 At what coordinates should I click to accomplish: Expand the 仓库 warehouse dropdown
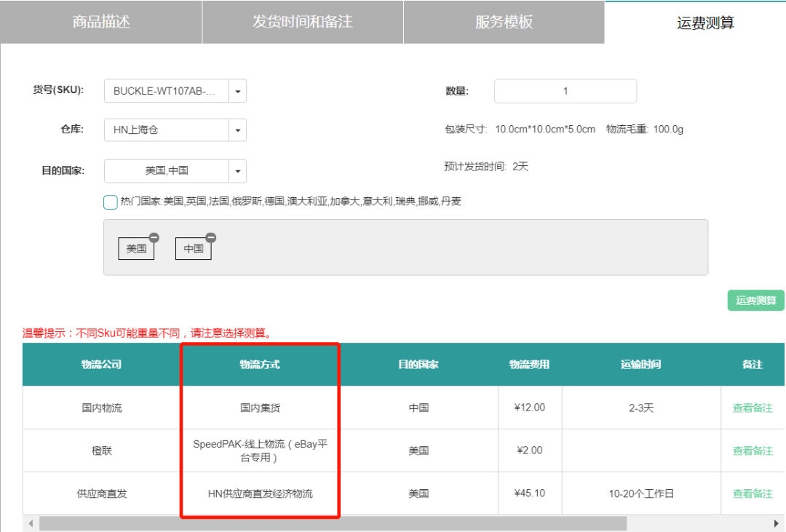(x=238, y=130)
